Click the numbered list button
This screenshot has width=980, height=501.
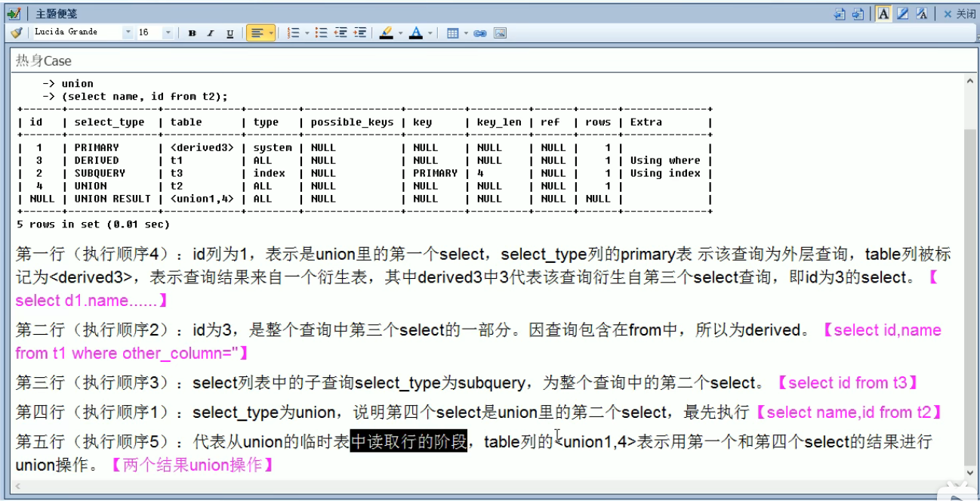293,32
